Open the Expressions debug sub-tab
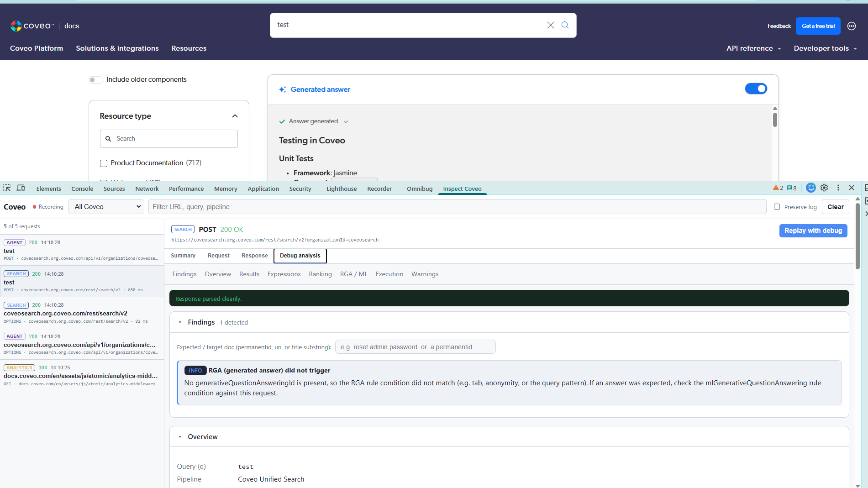Screen dimensions: 868x488 click(284, 274)
